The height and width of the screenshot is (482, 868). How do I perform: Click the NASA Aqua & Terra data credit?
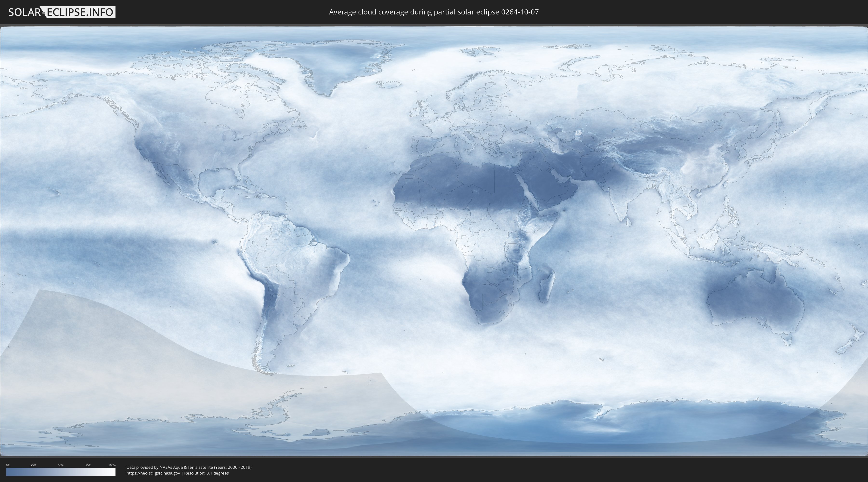tap(189, 467)
